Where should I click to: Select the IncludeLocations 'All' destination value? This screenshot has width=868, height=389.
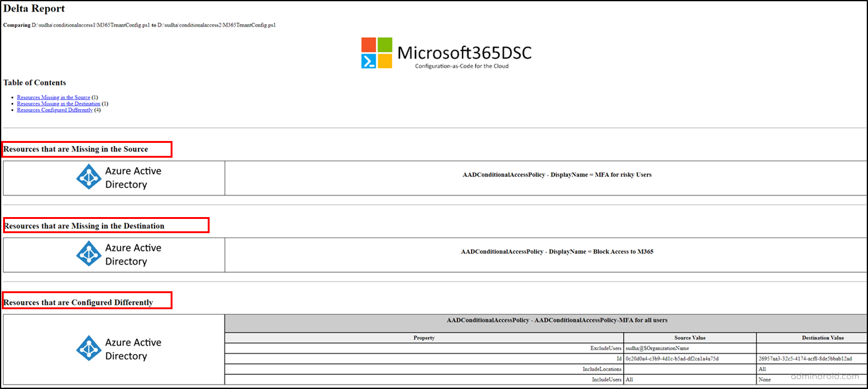coord(762,369)
